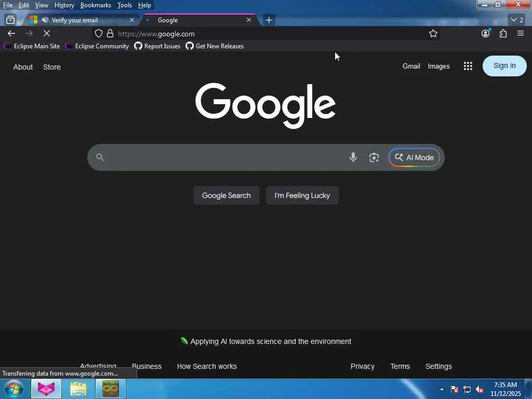532x399 pixels.
Task: Open the Bookmarks menu
Action: [x=96, y=5]
